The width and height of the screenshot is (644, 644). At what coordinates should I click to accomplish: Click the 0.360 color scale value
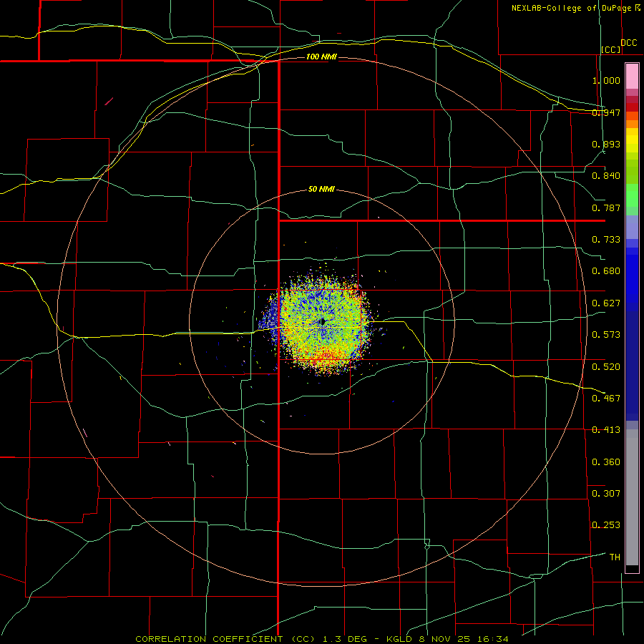(606, 462)
